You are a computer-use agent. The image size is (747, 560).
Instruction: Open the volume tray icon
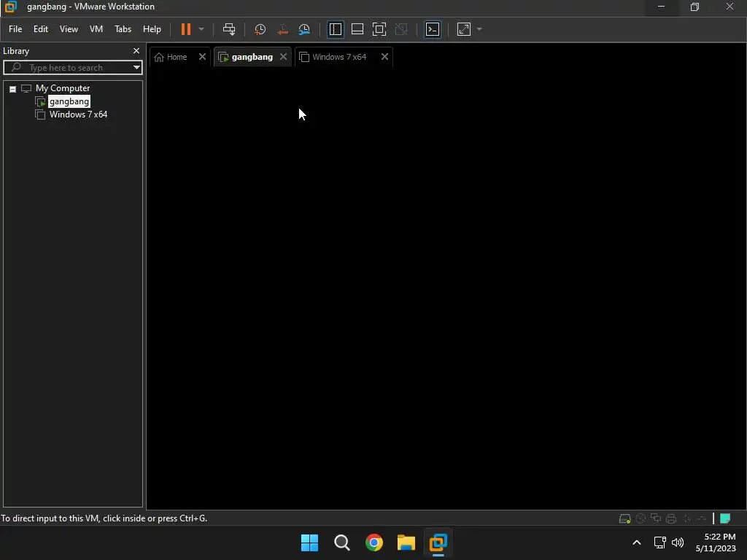tap(678, 542)
